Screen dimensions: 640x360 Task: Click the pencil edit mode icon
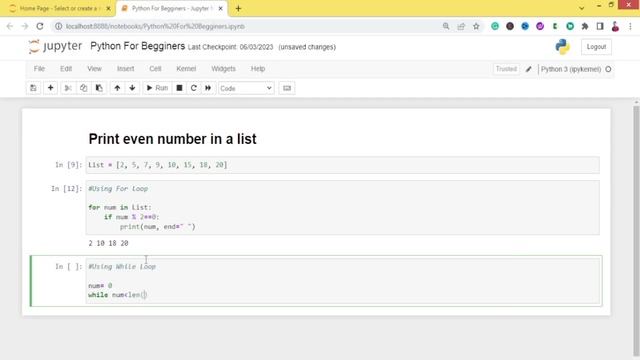[529, 69]
